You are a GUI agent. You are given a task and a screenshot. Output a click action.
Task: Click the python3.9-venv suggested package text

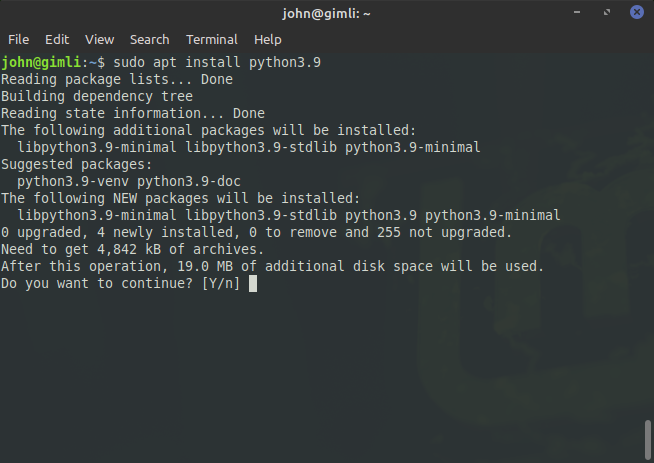tap(73, 181)
